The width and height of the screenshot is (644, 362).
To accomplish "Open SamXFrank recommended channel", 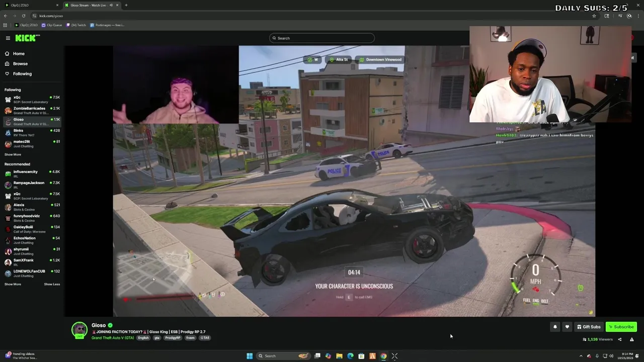I will [32, 262].
